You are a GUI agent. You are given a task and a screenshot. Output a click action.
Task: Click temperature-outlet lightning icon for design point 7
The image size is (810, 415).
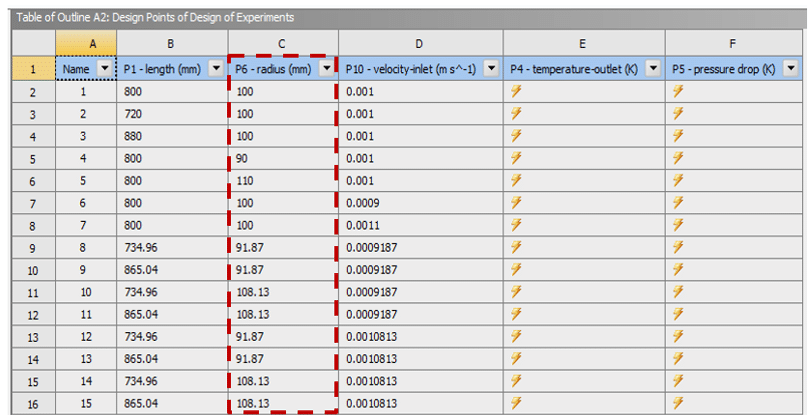coord(516,225)
